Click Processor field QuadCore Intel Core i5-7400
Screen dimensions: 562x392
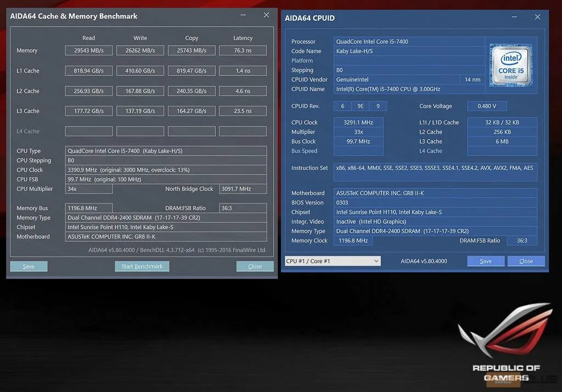click(x=409, y=42)
